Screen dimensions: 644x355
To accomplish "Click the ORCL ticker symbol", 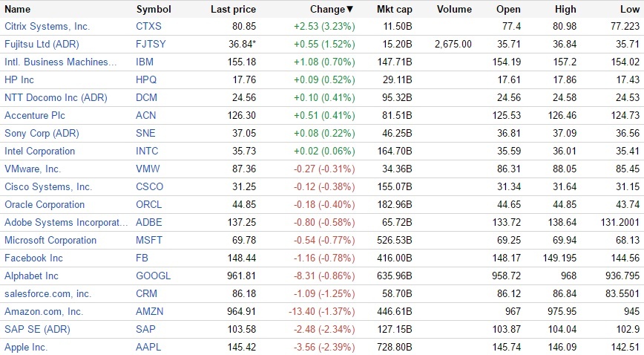I will click(x=150, y=205).
